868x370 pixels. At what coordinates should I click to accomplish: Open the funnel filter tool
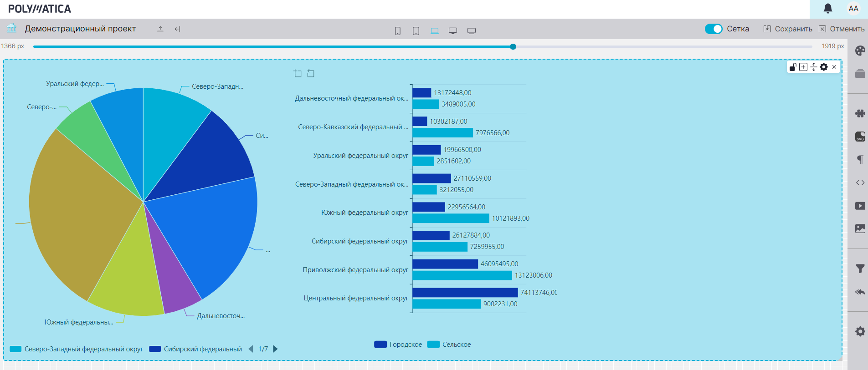(860, 269)
